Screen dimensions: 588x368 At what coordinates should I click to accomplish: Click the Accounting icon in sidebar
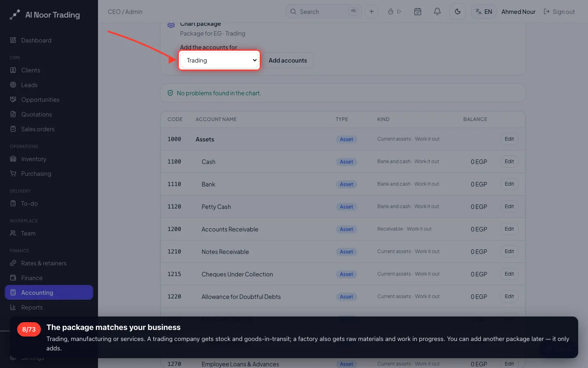pyautogui.click(x=13, y=292)
